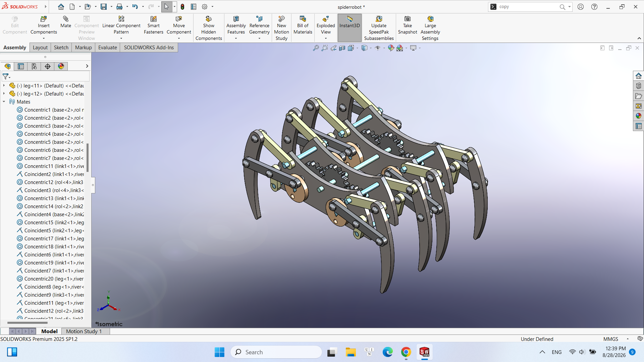Open the Mate tool

pyautogui.click(x=66, y=22)
